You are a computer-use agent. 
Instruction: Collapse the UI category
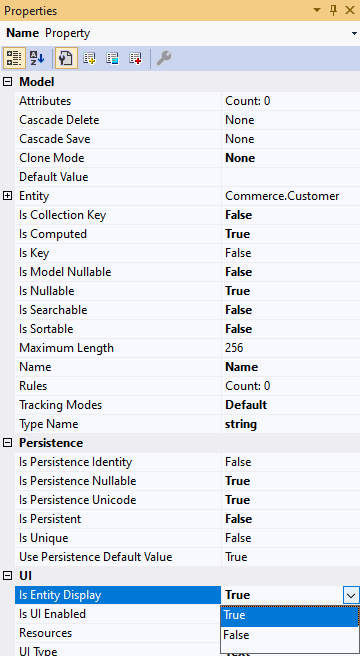point(8,576)
